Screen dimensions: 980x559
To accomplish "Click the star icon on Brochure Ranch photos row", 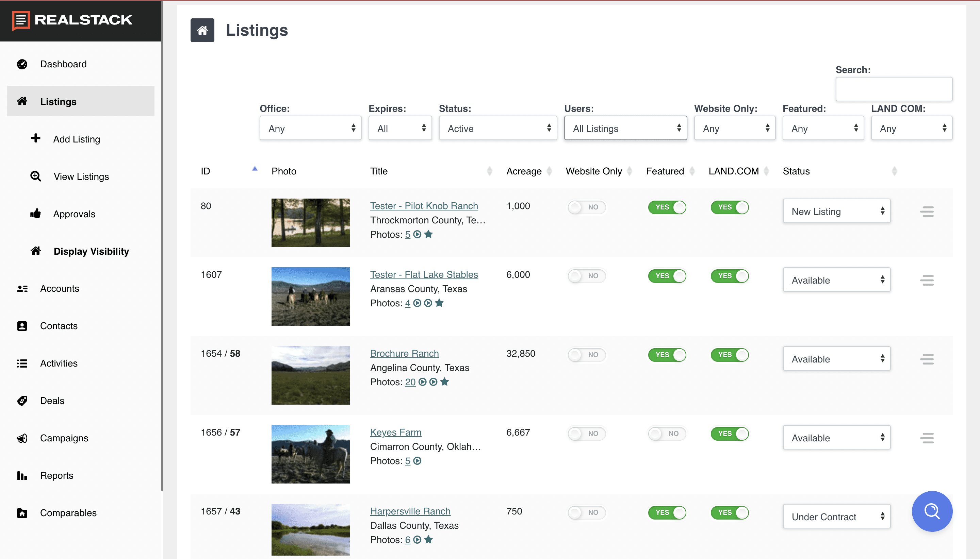I will coord(445,382).
